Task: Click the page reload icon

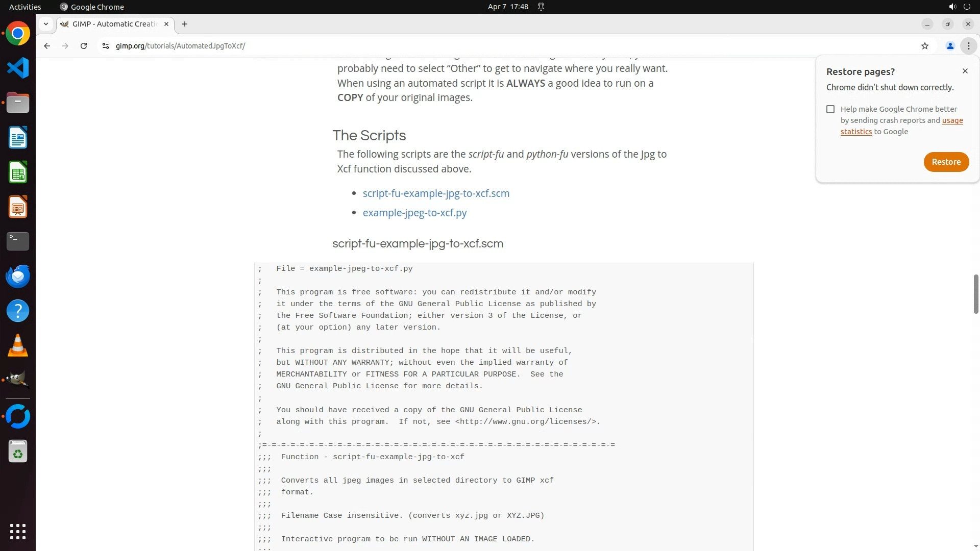Action: tap(84, 46)
